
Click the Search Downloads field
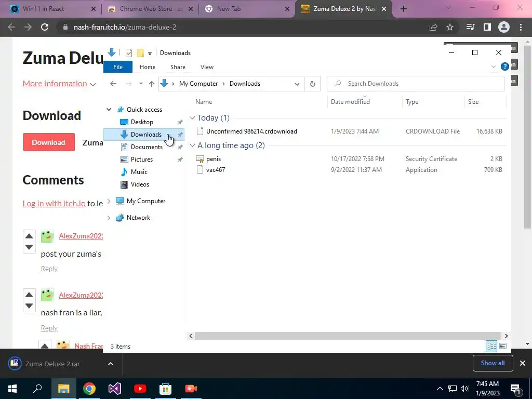tap(415, 84)
